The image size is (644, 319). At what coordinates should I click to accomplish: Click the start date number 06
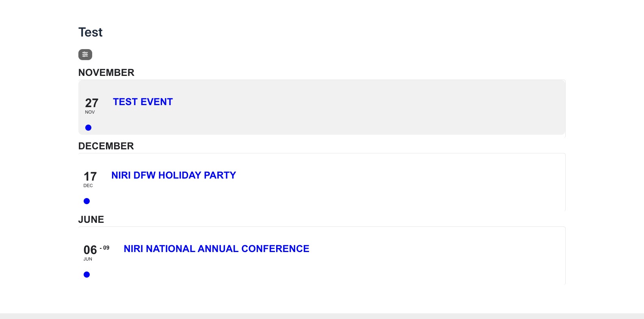coord(90,250)
